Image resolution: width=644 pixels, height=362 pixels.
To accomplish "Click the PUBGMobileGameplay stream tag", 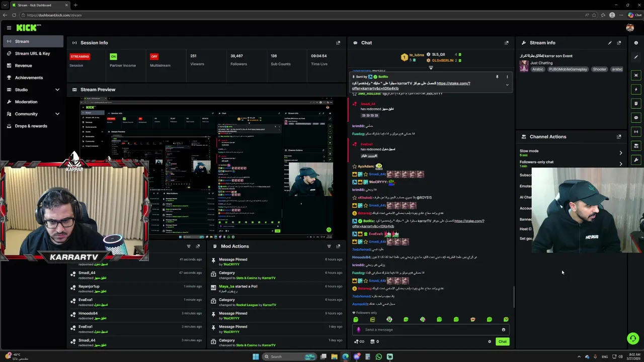I will [568, 69].
